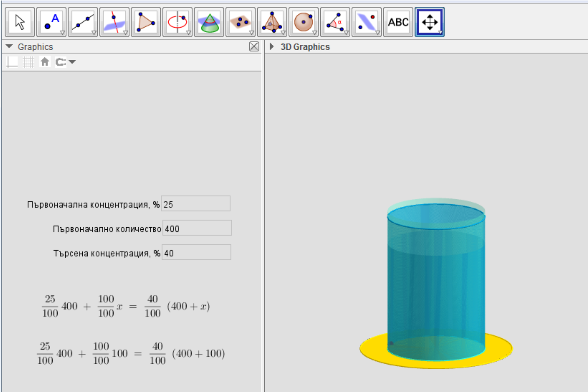Click the initial quantity field showing 400

click(x=197, y=228)
